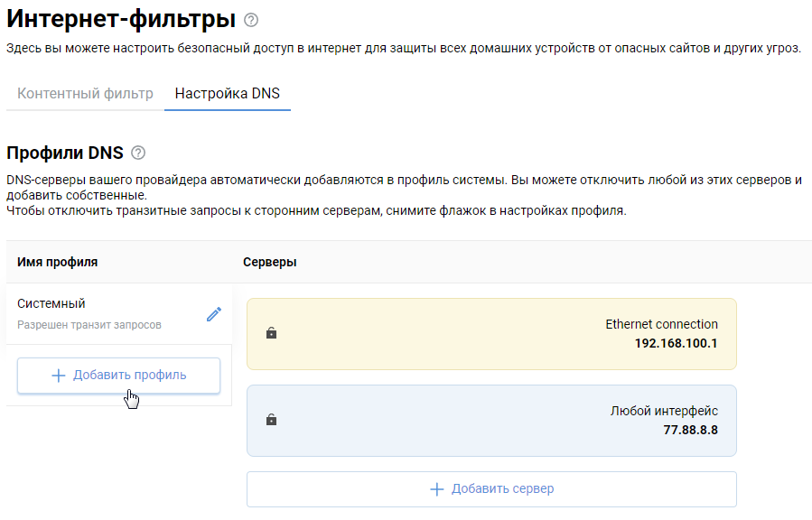Click lock icon on Любой интерфейс server
812x520 pixels.
pyautogui.click(x=272, y=420)
